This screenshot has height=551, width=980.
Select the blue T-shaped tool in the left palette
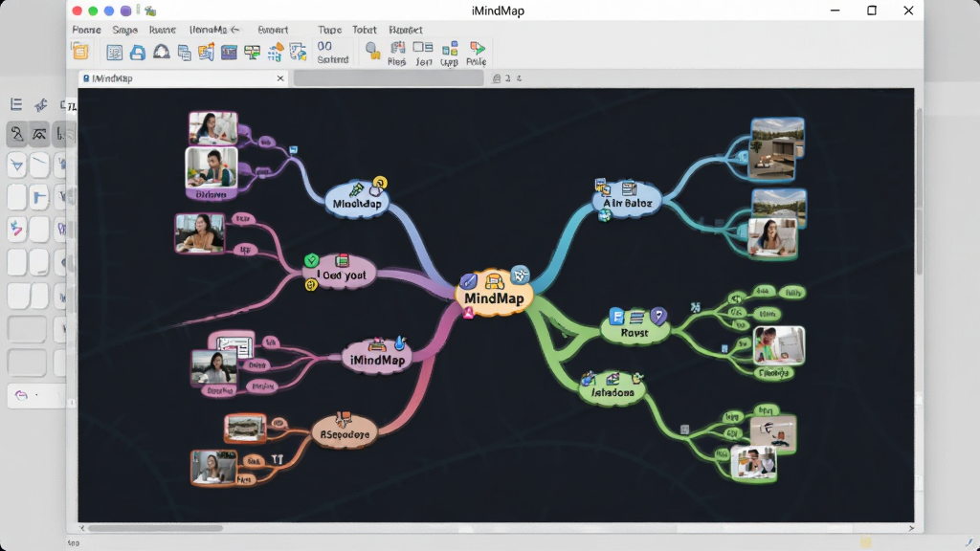pyautogui.click(x=39, y=197)
